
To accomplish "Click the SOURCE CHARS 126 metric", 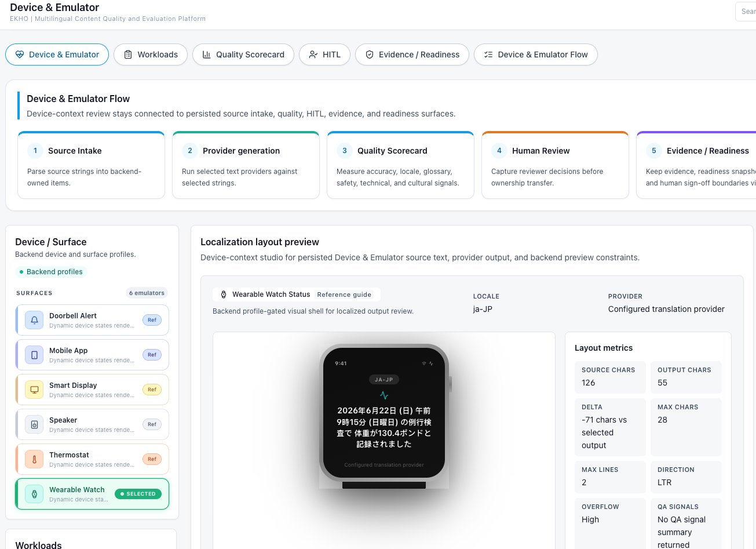I will click(610, 377).
